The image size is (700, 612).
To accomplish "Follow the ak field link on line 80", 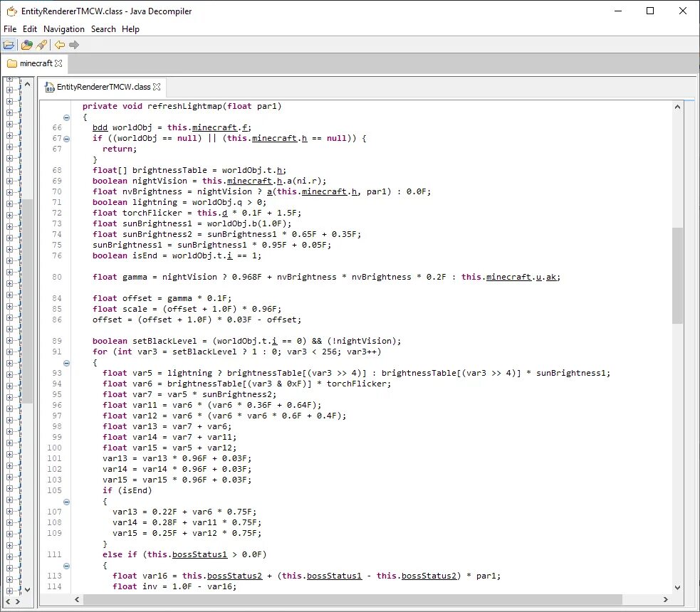I will [551, 277].
